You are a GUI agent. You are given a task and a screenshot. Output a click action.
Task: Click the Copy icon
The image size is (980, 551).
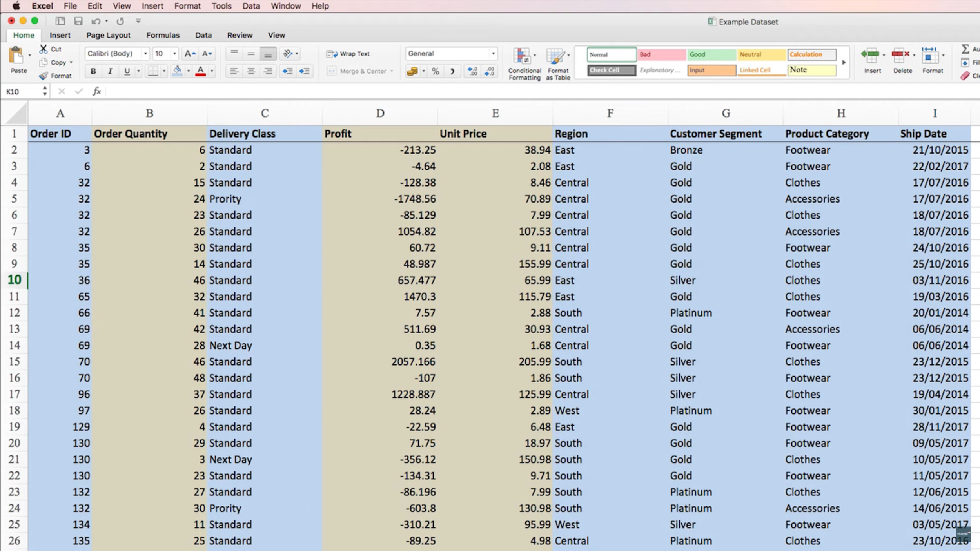pos(44,62)
